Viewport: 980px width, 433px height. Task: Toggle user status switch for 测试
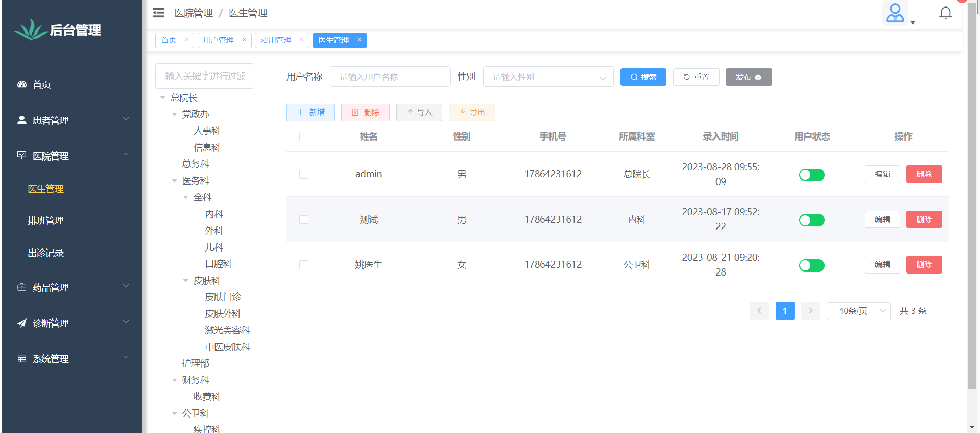812,220
